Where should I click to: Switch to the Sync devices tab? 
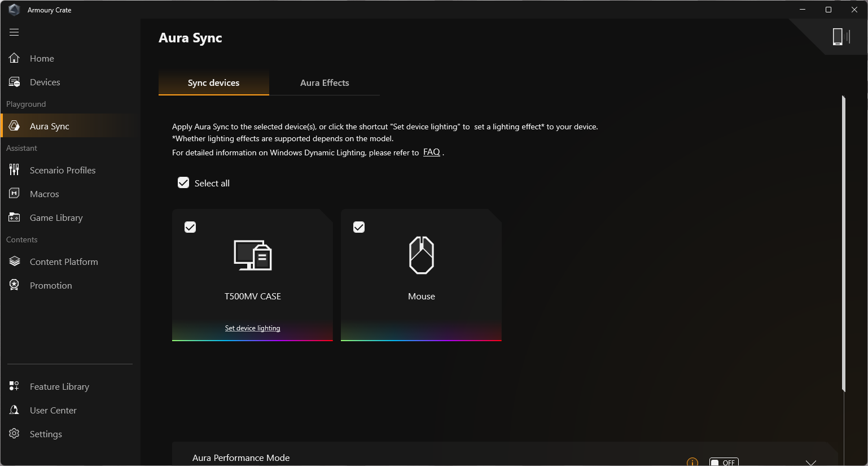(214, 83)
